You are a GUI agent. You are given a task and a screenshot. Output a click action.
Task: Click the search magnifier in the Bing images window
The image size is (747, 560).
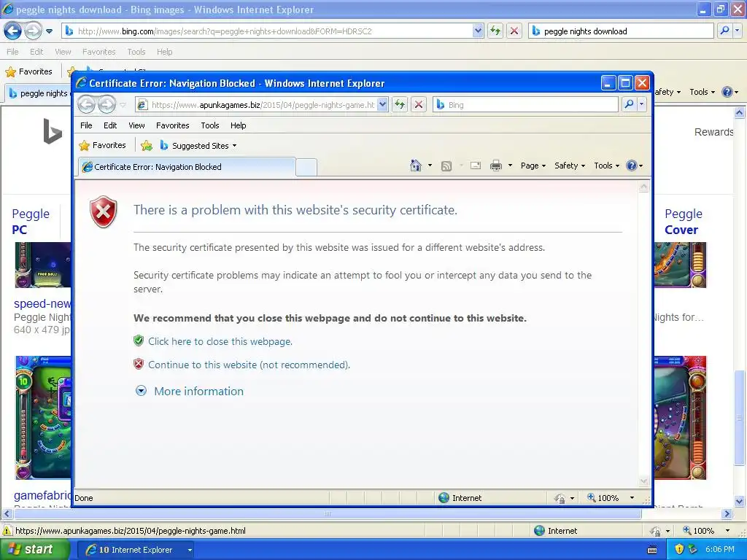pos(724,31)
